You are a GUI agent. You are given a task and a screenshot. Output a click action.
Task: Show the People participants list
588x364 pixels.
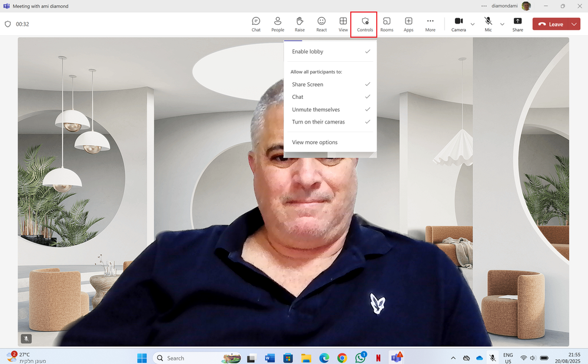click(x=277, y=24)
